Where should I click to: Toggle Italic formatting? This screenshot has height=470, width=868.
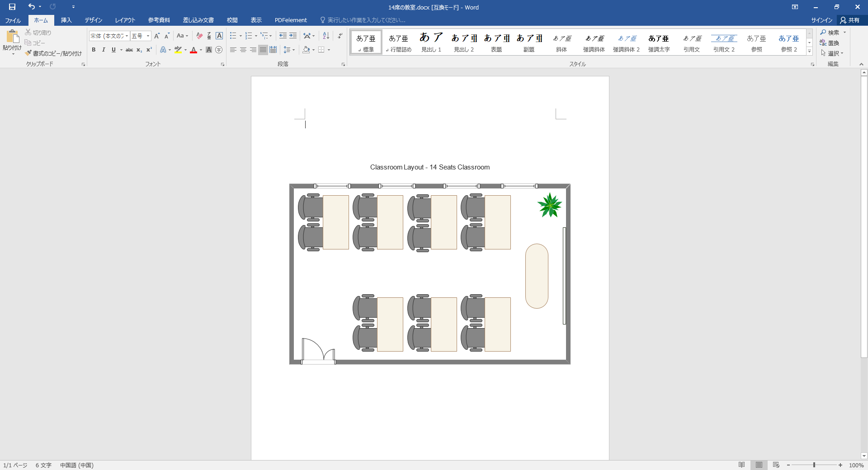[x=104, y=50]
